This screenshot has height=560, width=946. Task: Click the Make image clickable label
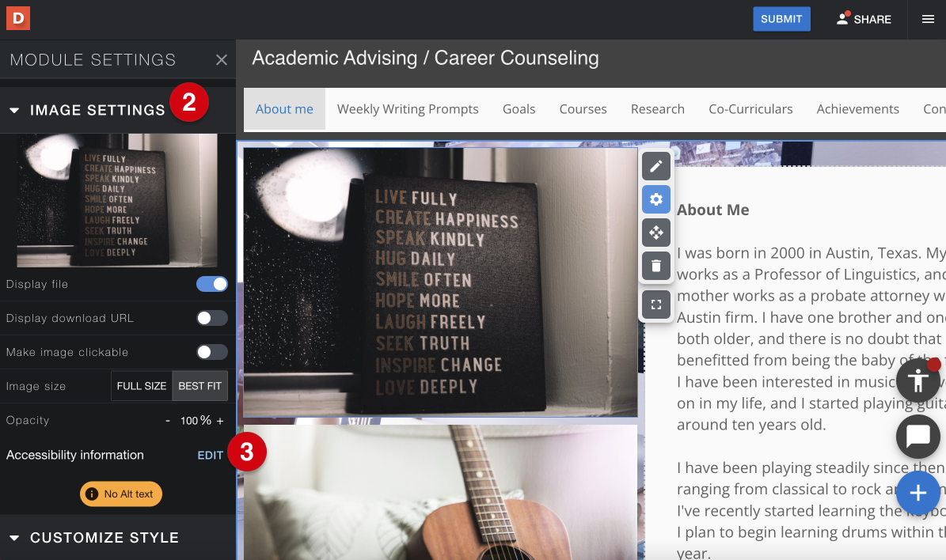[67, 352]
